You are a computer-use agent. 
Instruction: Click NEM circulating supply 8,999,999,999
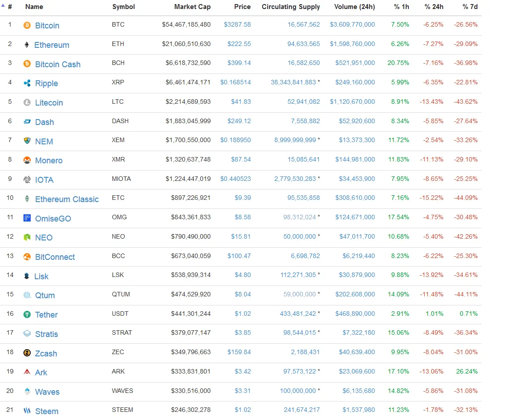(295, 140)
